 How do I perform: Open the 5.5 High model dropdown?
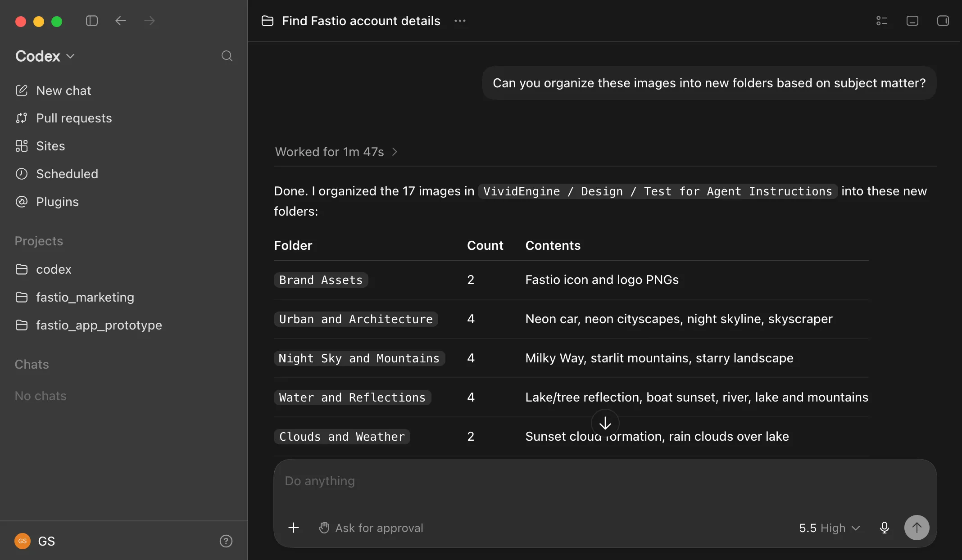point(830,528)
